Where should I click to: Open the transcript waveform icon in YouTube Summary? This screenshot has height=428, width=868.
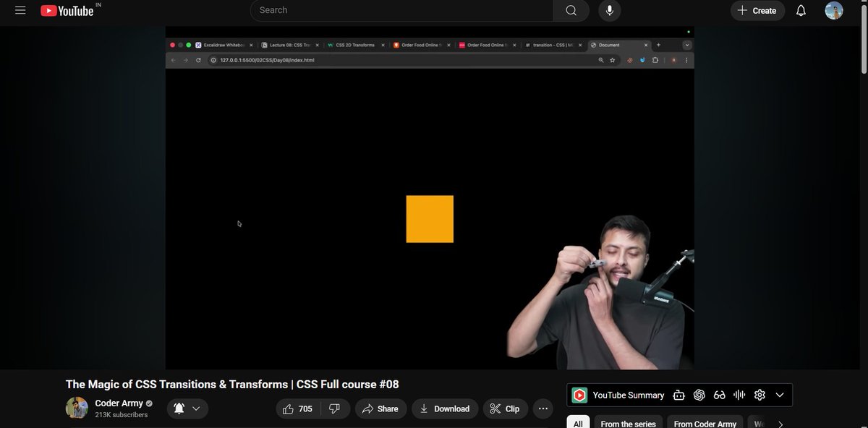click(739, 395)
